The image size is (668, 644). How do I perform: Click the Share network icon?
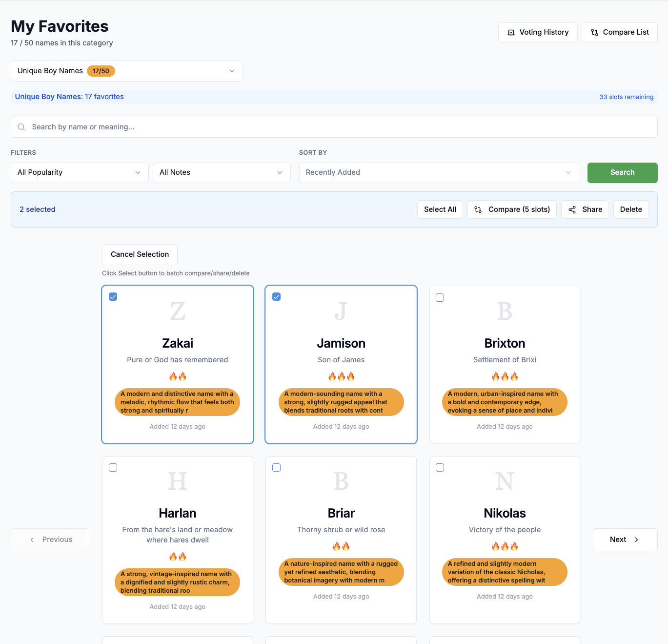tap(572, 209)
